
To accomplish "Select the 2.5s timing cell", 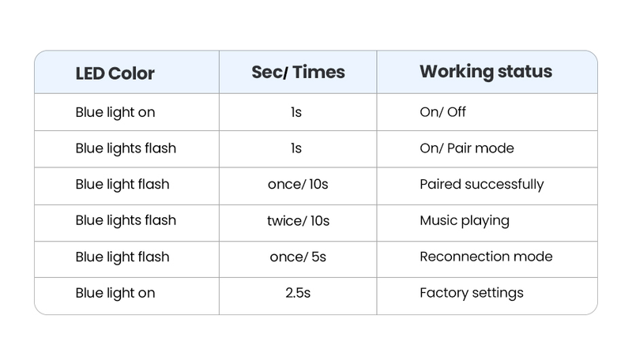I will 297,293.
